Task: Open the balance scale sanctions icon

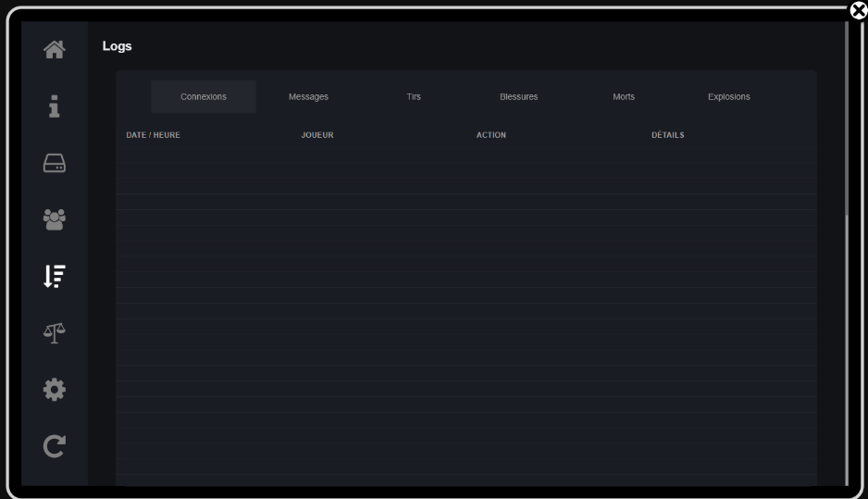Action: pos(55,333)
